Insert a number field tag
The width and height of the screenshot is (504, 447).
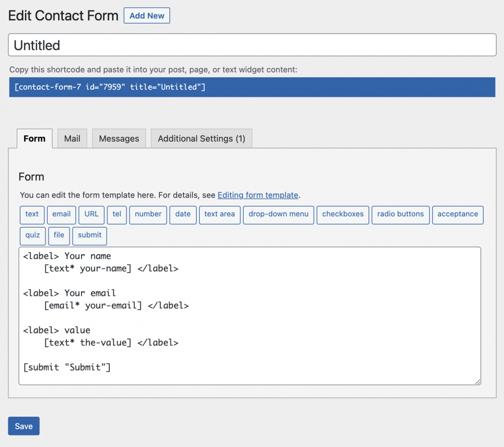[x=148, y=215]
